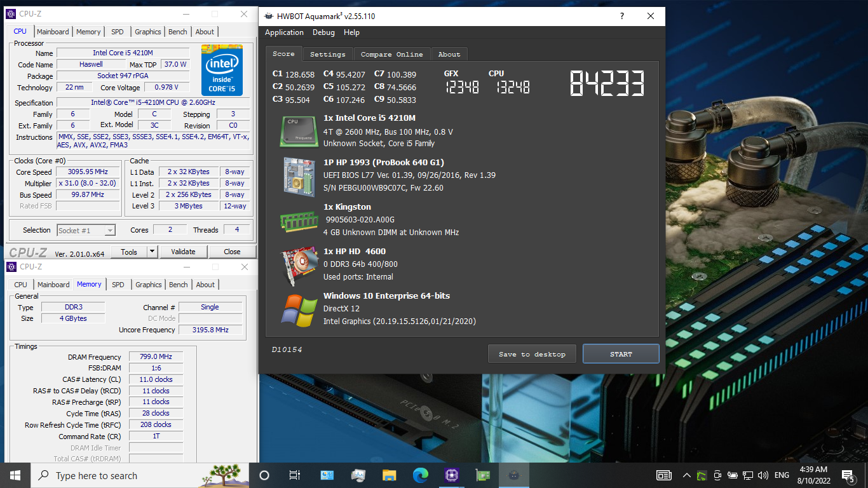Click volume speaker tray icon
Screen dimensions: 868x488
[763, 475]
